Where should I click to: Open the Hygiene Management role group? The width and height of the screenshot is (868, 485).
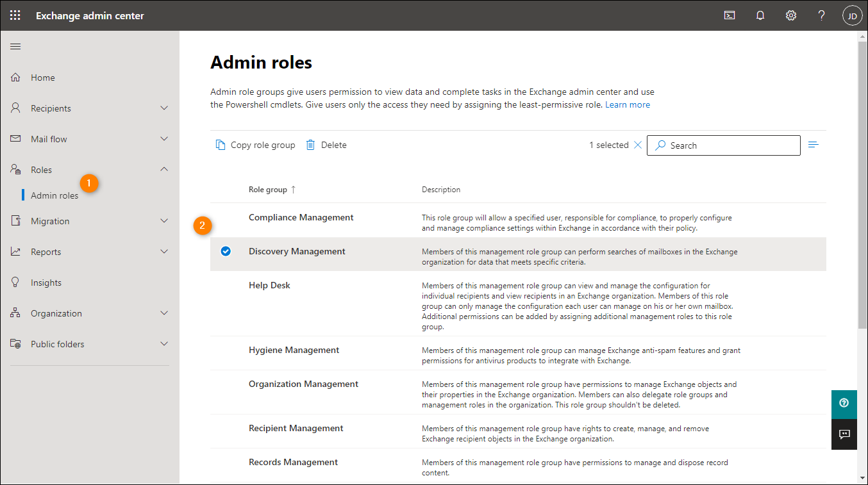[x=294, y=350]
